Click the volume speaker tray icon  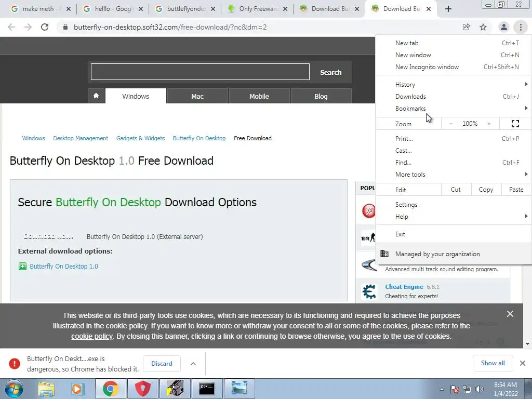[x=480, y=389]
